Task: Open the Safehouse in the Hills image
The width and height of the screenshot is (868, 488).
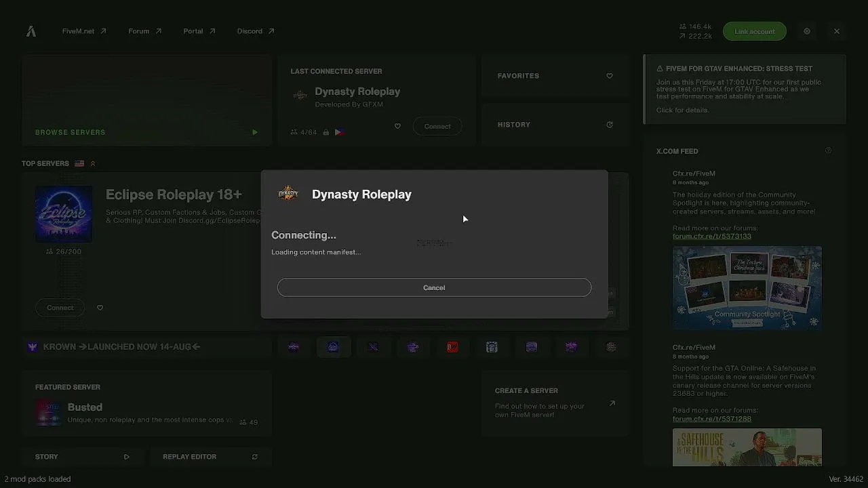Action: (x=747, y=447)
